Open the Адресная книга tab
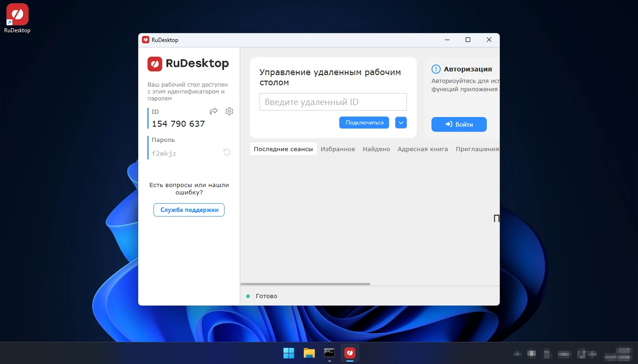The height and width of the screenshot is (364, 638). point(423,149)
